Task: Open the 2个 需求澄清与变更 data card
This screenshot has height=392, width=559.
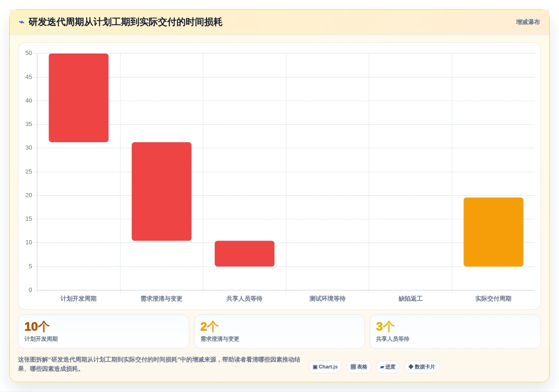Action: [x=279, y=332]
